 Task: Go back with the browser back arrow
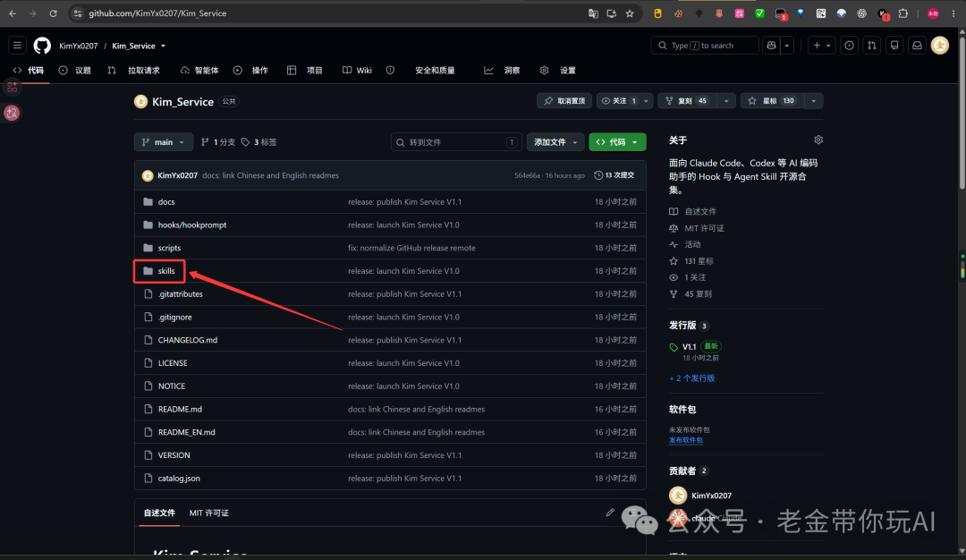13,13
